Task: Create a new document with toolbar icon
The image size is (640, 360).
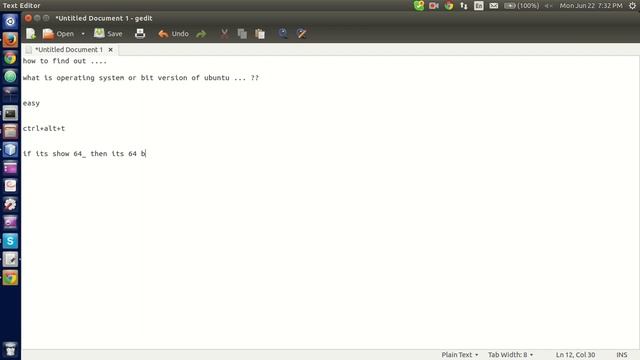Action: point(31,34)
